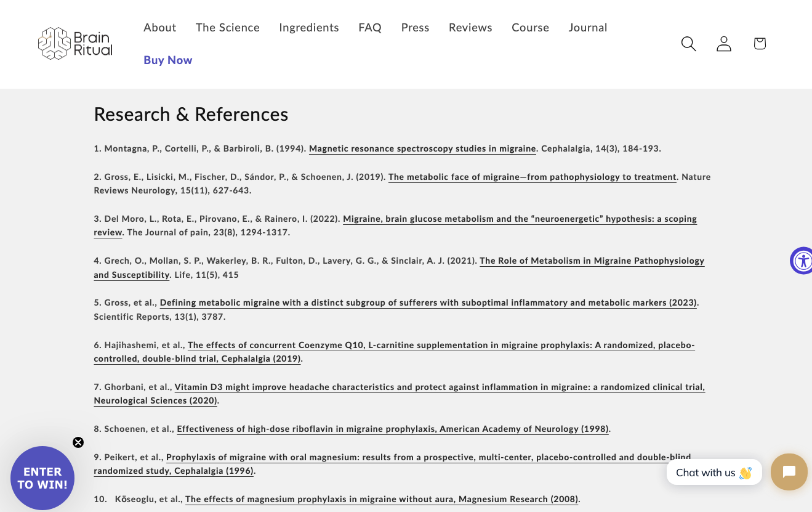This screenshot has width=812, height=512.
Task: Open the account login icon
Action: coord(724,44)
